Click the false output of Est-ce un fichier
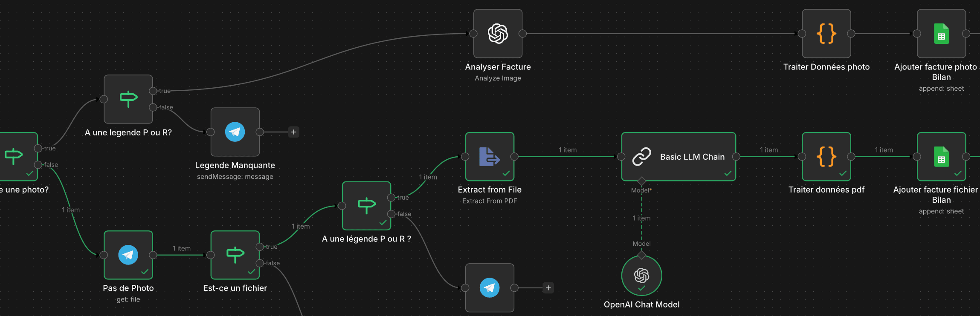Screen dimensions: 980x316 (x=259, y=263)
